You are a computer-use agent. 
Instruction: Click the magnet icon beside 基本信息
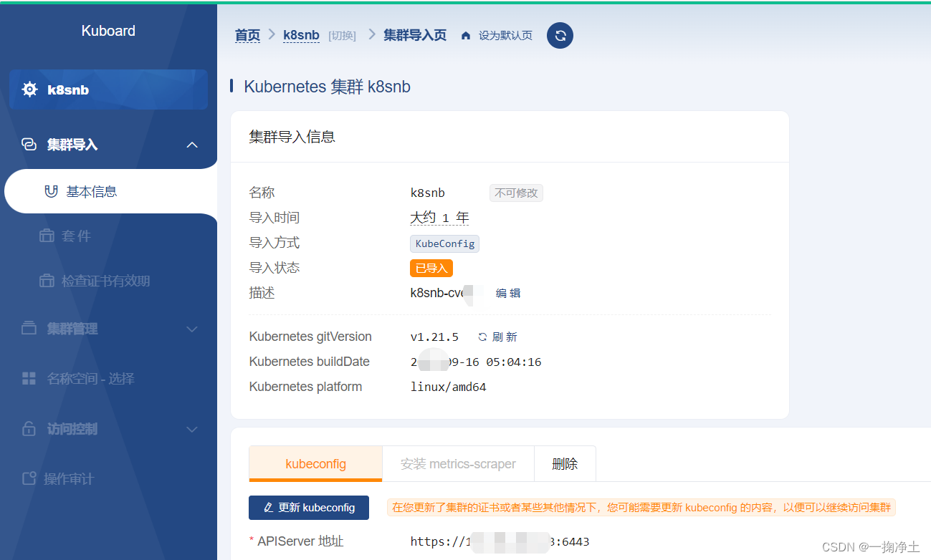(50, 192)
